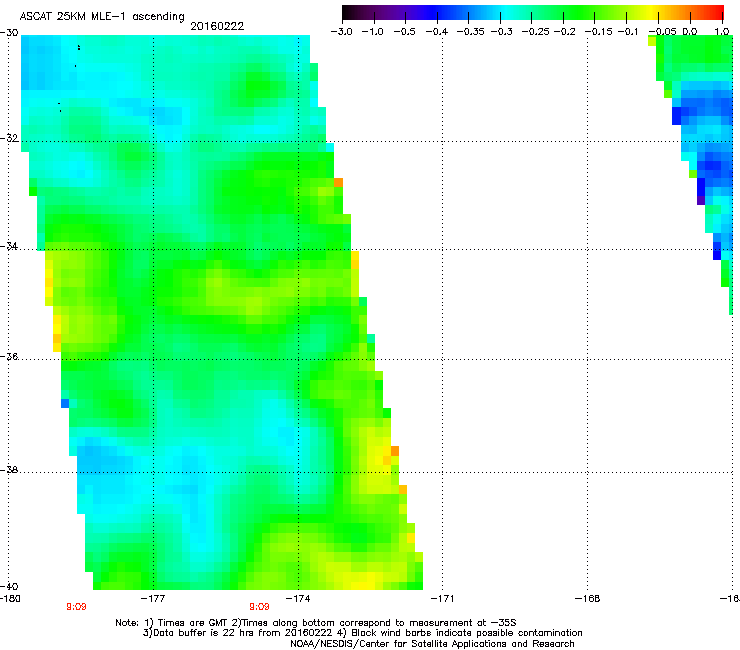Select the -174 longitude axis label
740x650 pixels.
click(298, 599)
